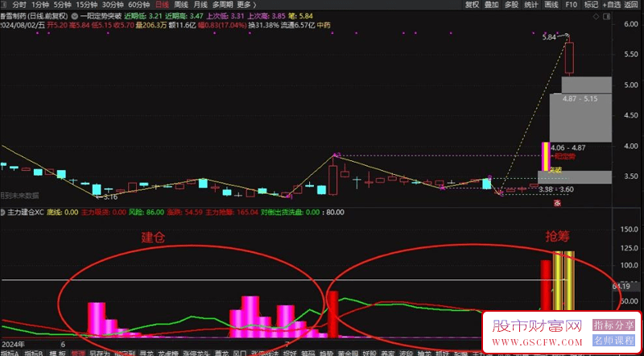Expand dropdown arrow beside stock name

(74, 16)
